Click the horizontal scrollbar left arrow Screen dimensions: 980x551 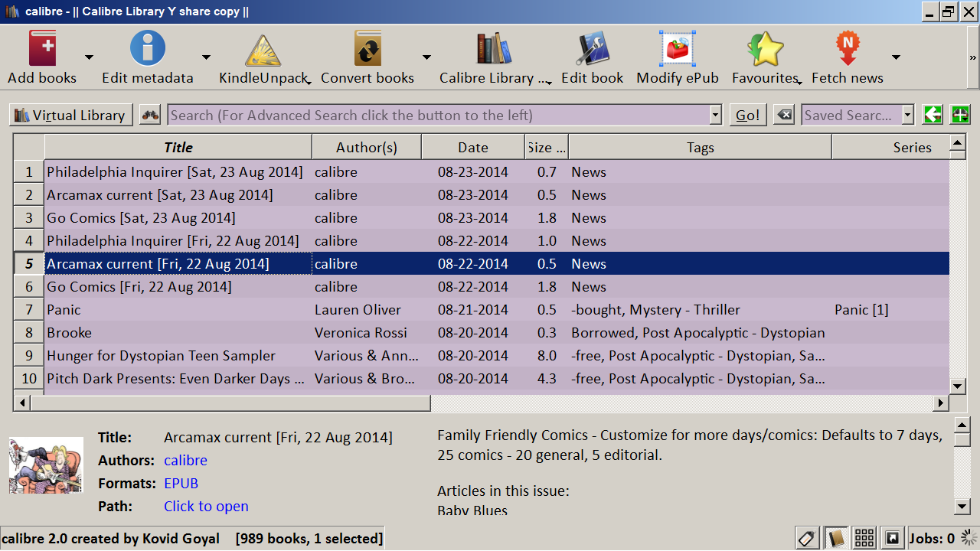tap(23, 403)
